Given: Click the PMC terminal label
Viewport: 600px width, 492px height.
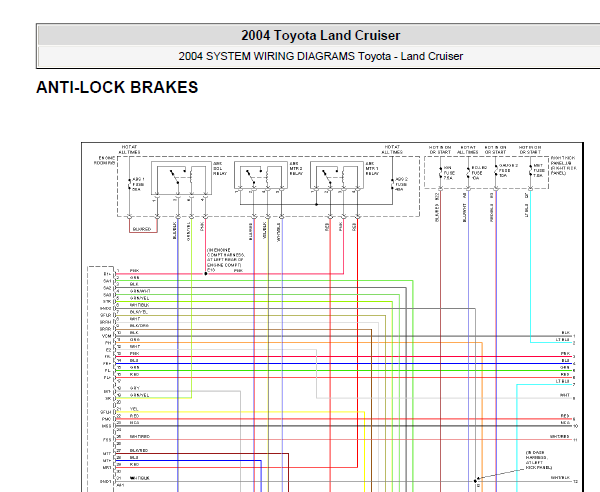Looking at the screenshot, I should [107, 419].
